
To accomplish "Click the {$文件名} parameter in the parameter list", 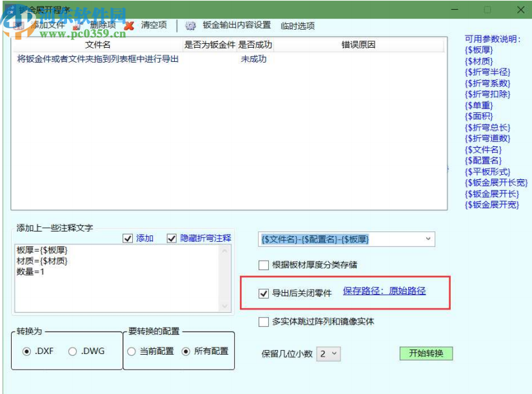I will (483, 150).
